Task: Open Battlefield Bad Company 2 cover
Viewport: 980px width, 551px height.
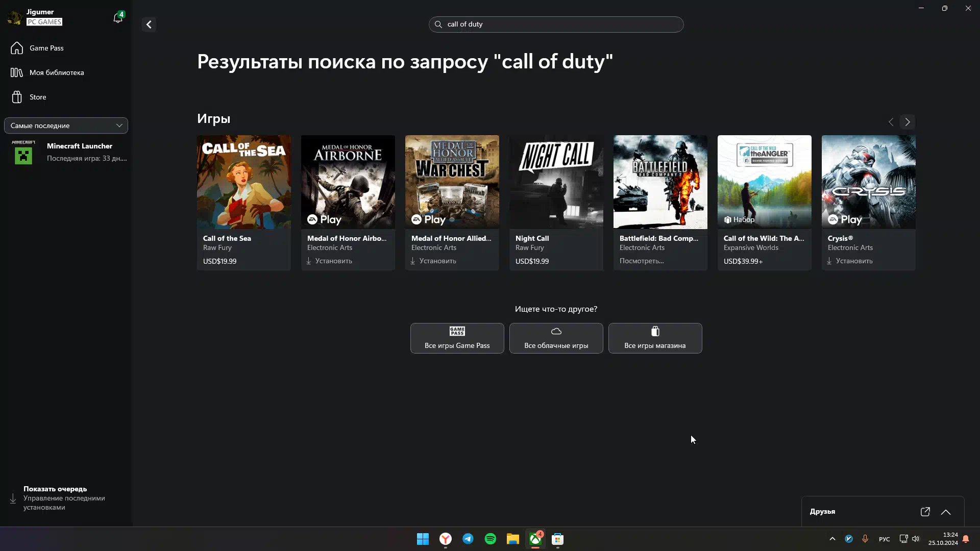Action: pos(660,182)
